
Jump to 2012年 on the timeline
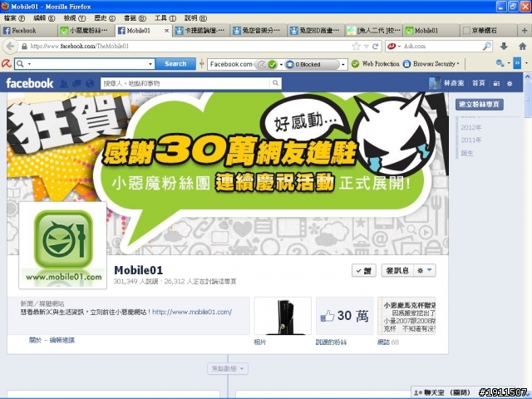tap(471, 127)
